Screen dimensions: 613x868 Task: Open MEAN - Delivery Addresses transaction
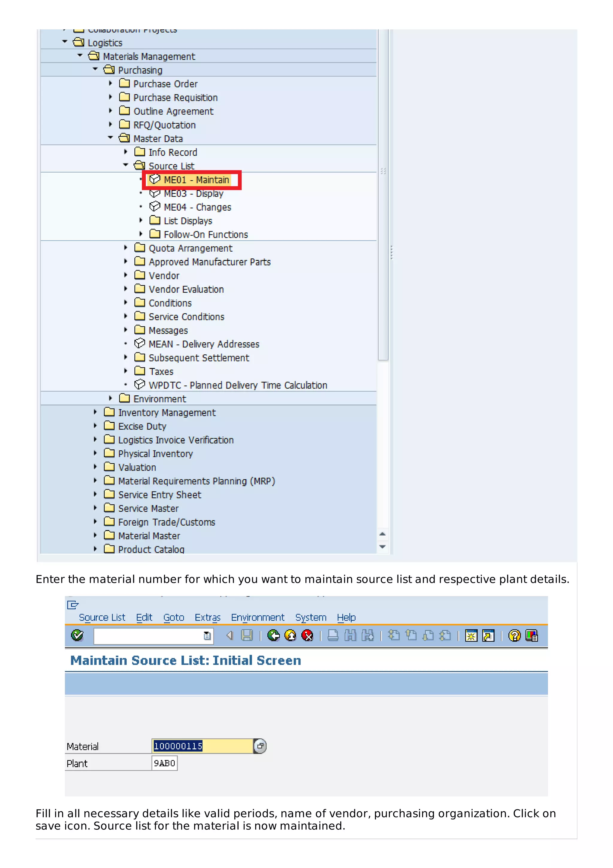[x=204, y=344]
